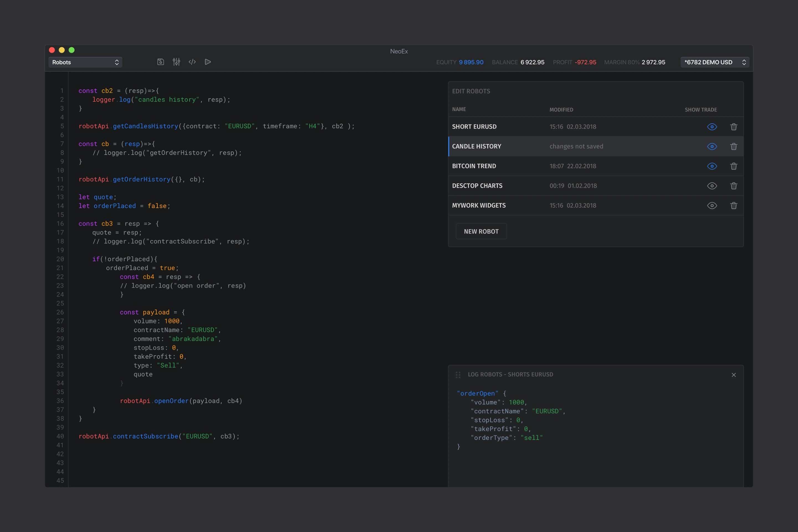Click the 'const payload' declaration on line 26
Viewport: 798px width, 532px height.
[144, 312]
